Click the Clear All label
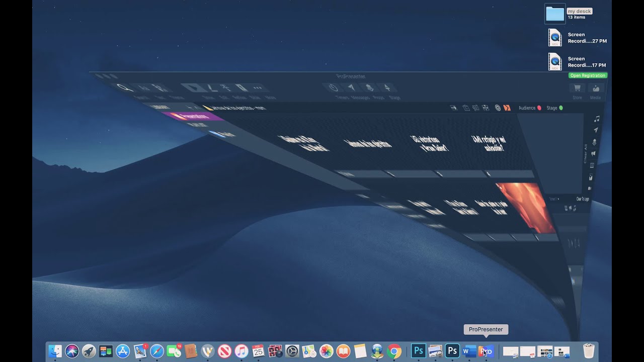 (x=585, y=153)
